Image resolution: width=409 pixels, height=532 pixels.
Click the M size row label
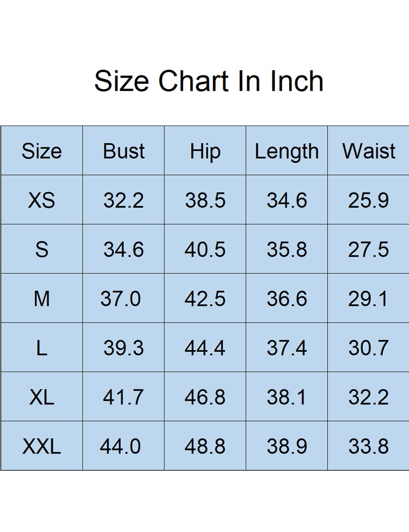(x=42, y=299)
